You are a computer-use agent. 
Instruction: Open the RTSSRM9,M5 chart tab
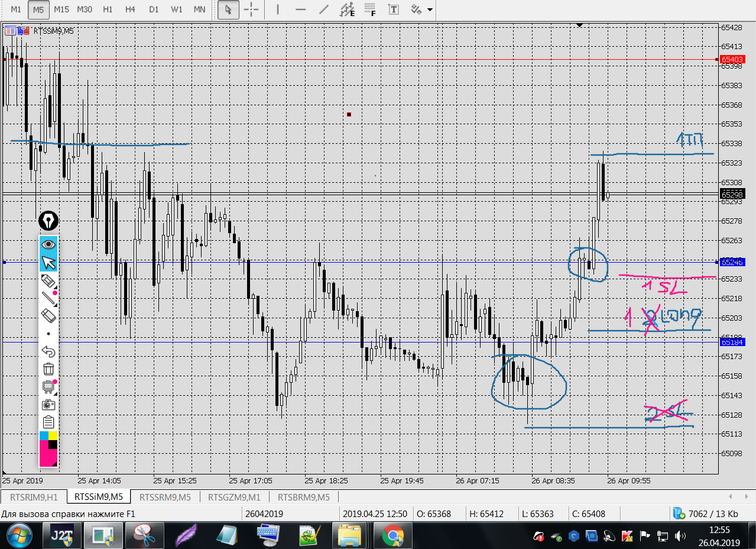[165, 497]
